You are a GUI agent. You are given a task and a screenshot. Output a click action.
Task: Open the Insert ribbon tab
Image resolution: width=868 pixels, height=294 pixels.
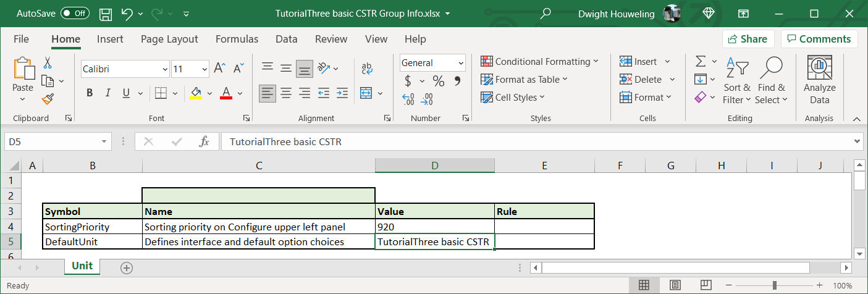click(110, 39)
